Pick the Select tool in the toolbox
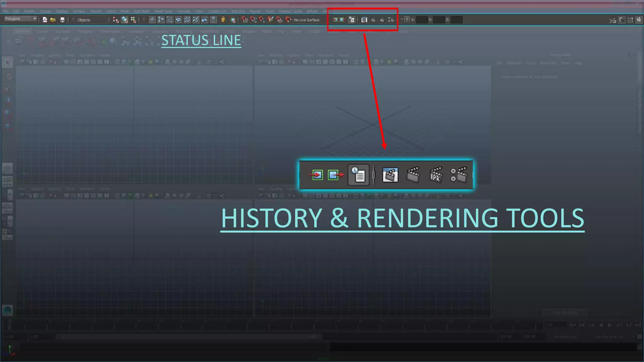 tap(8, 62)
